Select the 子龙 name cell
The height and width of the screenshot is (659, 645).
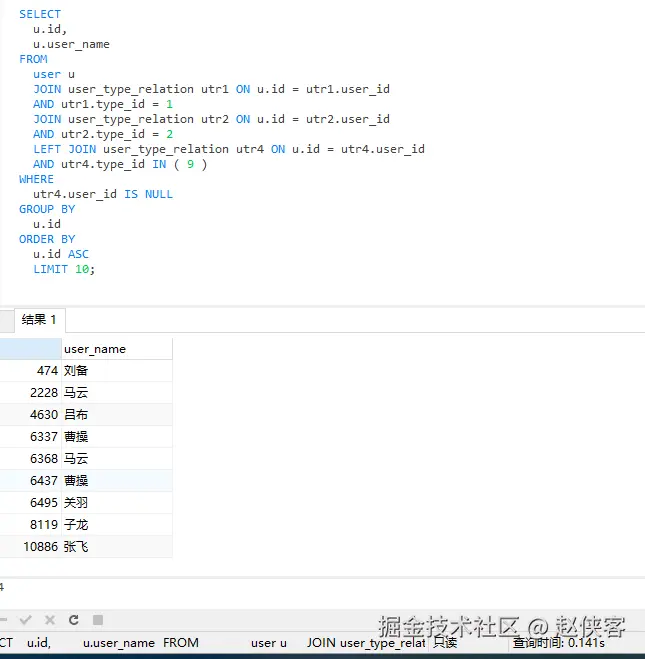click(x=117, y=525)
